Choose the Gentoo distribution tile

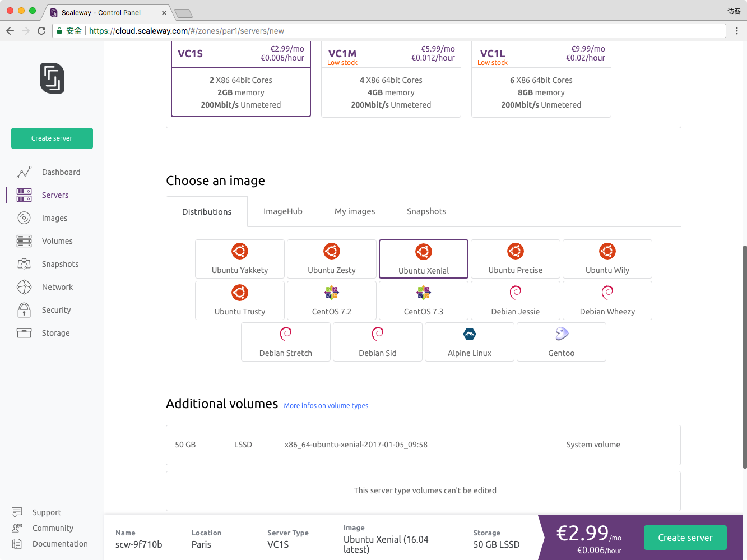point(562,342)
